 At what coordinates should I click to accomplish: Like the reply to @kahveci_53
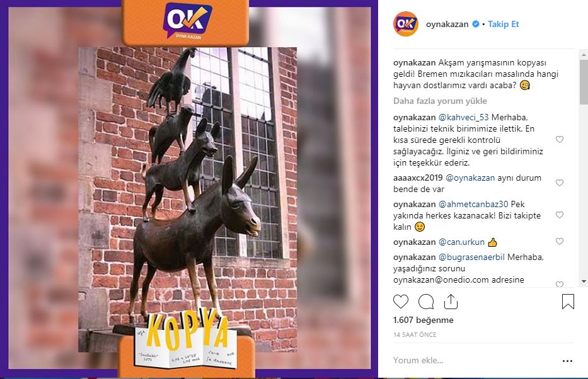coord(560,139)
